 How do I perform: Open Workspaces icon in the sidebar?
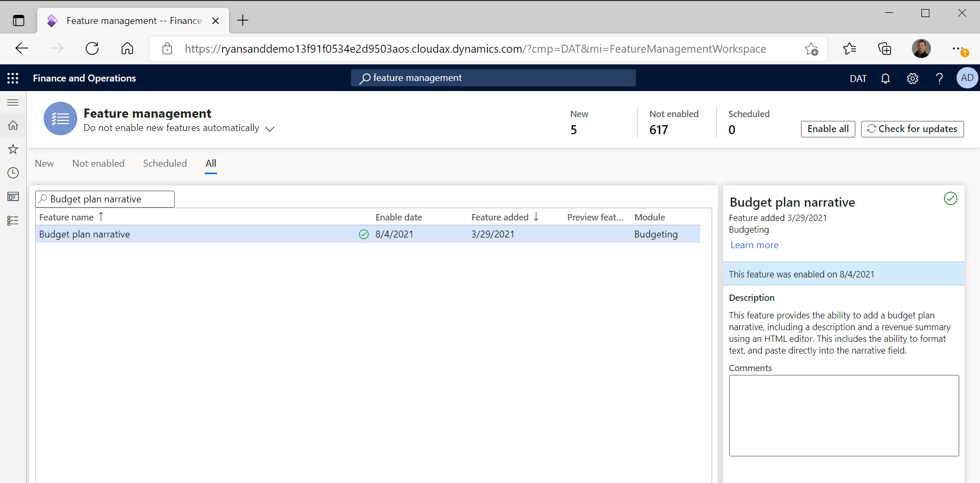[x=13, y=197]
